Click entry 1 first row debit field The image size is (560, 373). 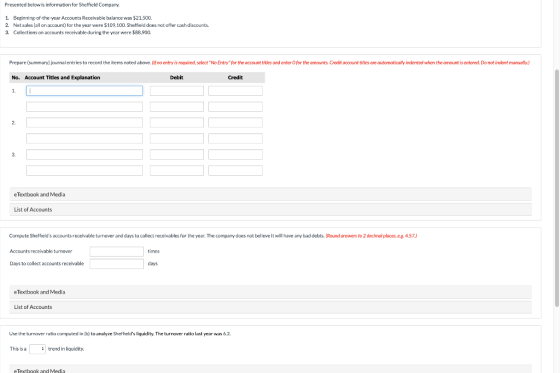point(177,91)
